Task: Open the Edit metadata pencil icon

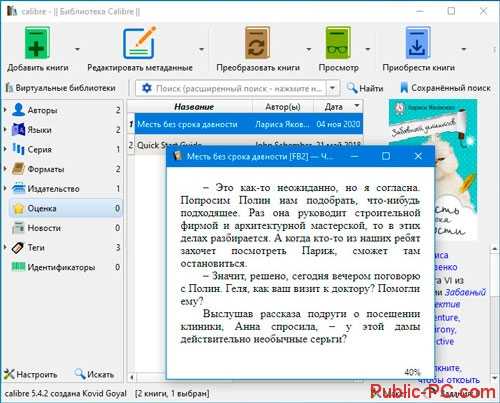Action: 140,43
